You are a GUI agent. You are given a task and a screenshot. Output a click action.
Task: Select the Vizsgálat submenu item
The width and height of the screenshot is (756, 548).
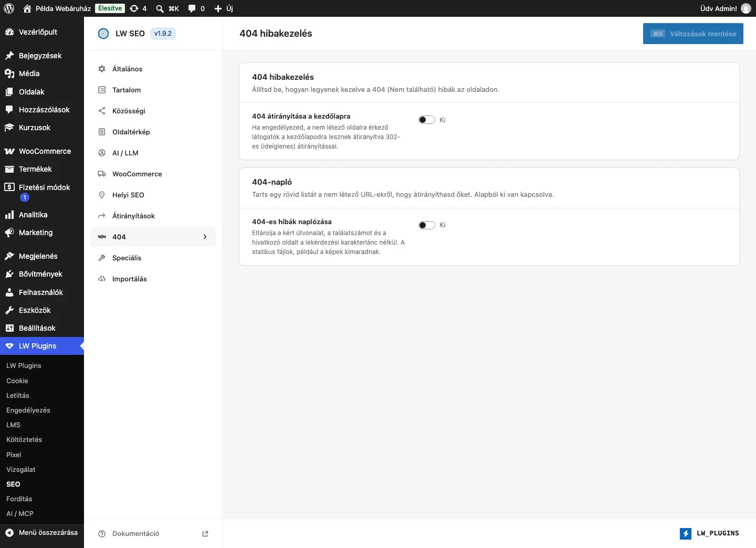21,469
